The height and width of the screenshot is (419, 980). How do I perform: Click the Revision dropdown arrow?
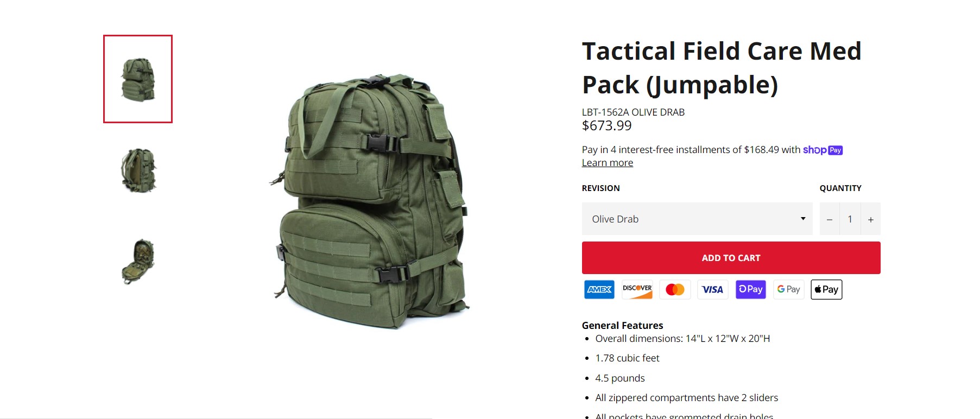(x=803, y=218)
